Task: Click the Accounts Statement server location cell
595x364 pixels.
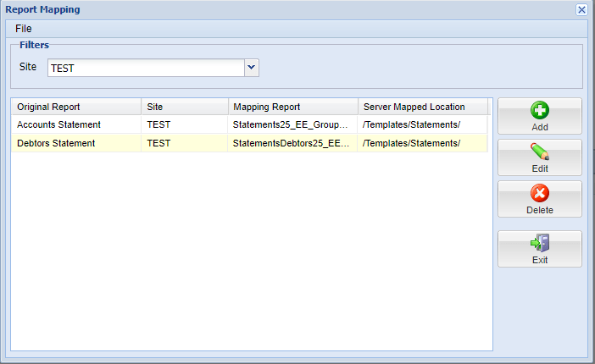Action: [x=422, y=124]
